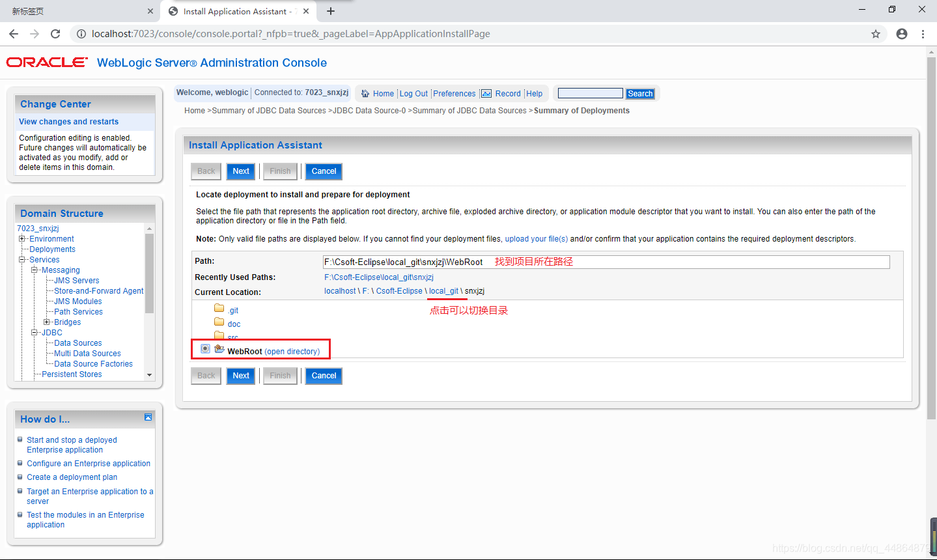Click the upload your file(s) link
The width and height of the screenshot is (937, 560).
pos(537,239)
